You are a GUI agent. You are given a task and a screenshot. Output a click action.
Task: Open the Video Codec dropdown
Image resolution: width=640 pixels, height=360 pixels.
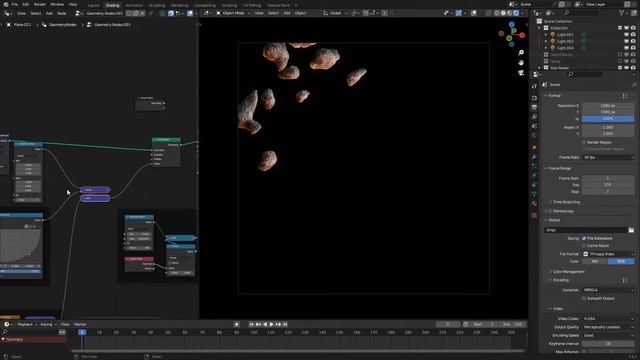pyautogui.click(x=608, y=319)
